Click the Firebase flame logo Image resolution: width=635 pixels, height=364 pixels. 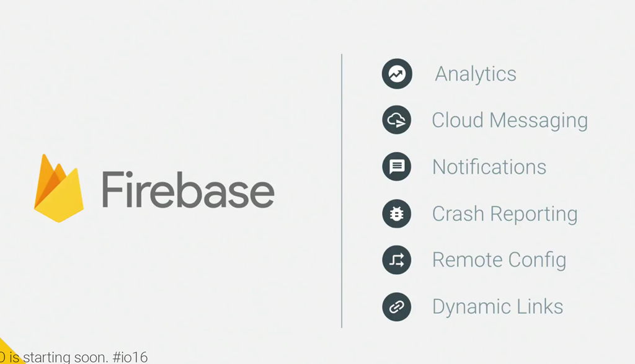(x=59, y=189)
